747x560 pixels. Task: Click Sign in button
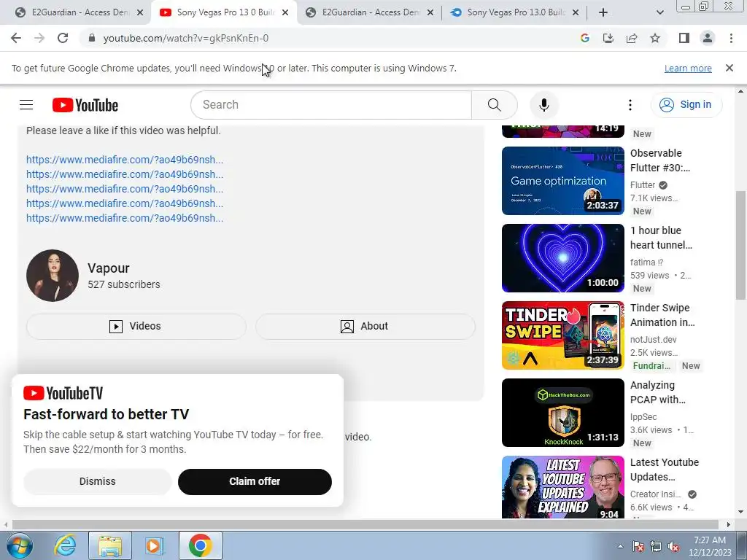pos(686,105)
